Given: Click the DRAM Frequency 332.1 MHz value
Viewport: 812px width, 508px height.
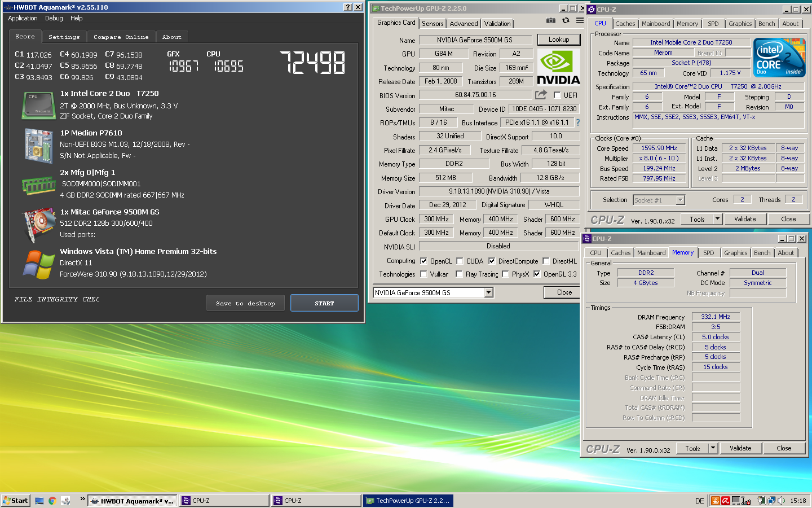Looking at the screenshot, I should click(x=716, y=317).
